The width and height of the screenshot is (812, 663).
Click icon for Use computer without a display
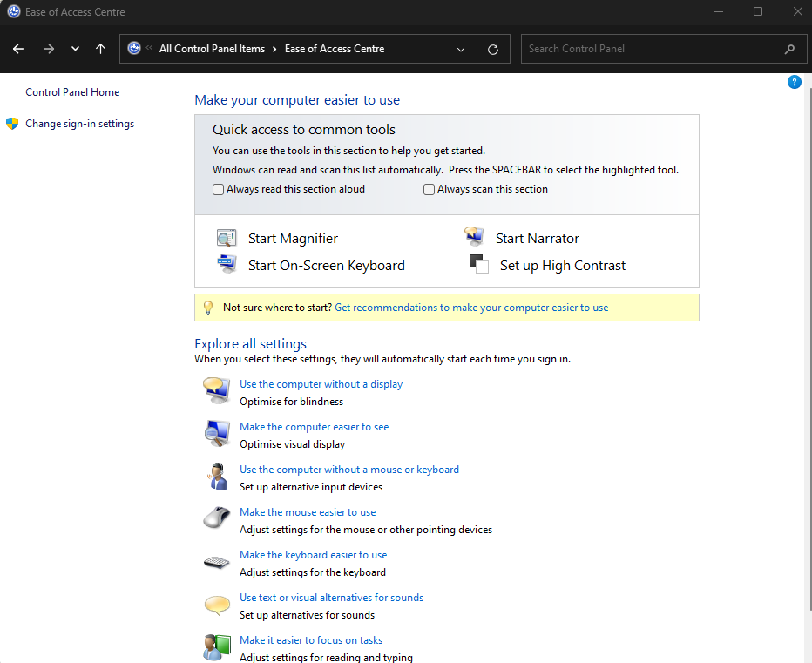216,390
